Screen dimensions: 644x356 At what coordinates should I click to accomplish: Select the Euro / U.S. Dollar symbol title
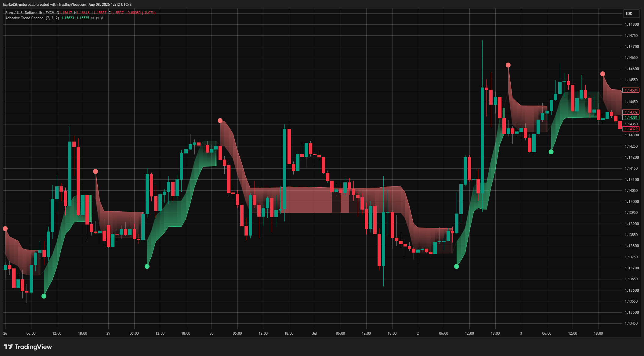pos(20,13)
